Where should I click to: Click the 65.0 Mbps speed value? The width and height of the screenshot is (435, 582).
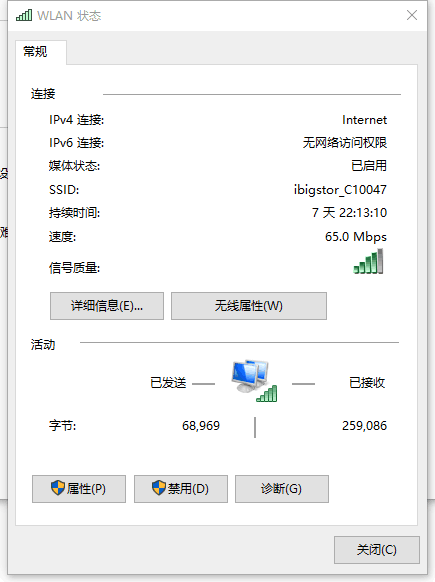(356, 237)
